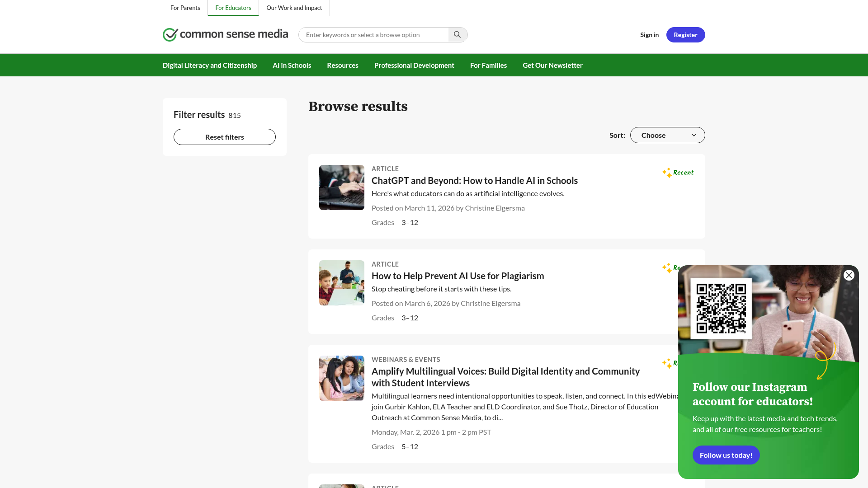Viewport: 868px width, 488px height.
Task: Click 'Stop cheating before it starts' description
Action: pos(442,289)
